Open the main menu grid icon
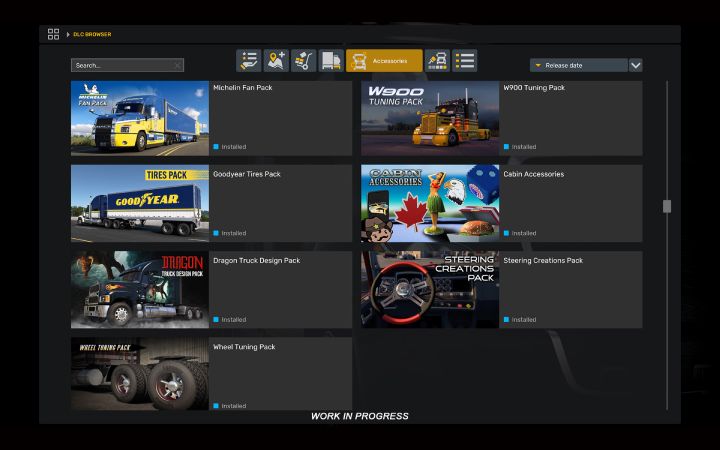The image size is (720, 450). 53,34
